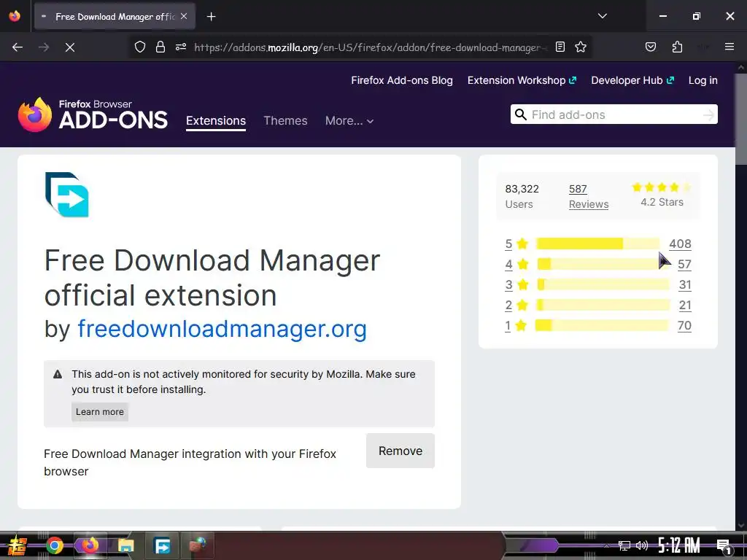Close the Free Download Manager tab

[184, 16]
